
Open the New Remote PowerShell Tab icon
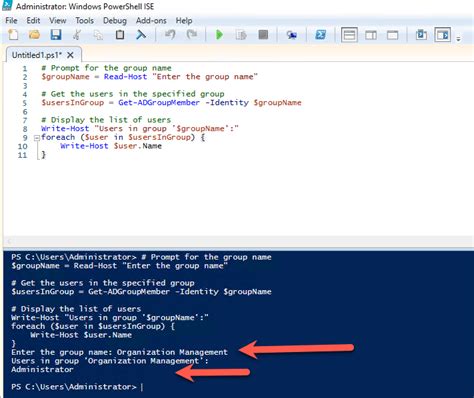pos(292,35)
